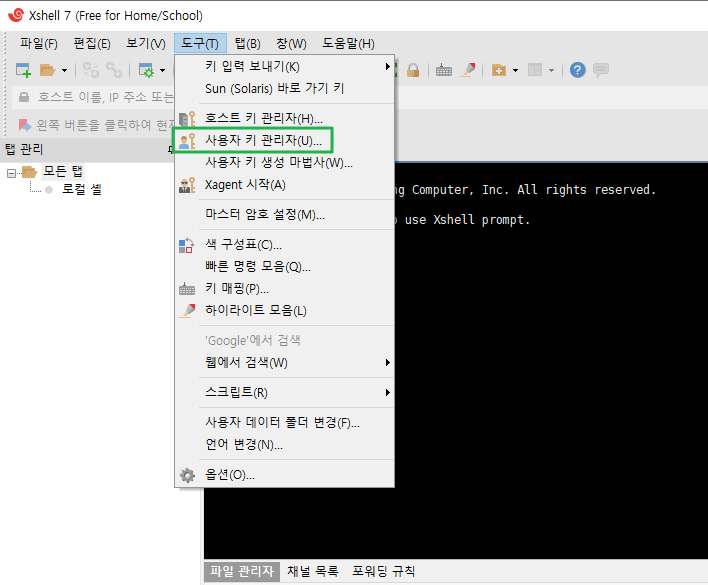
Task: Expand 키 입력 보내기(K) submenu
Action: (284, 66)
